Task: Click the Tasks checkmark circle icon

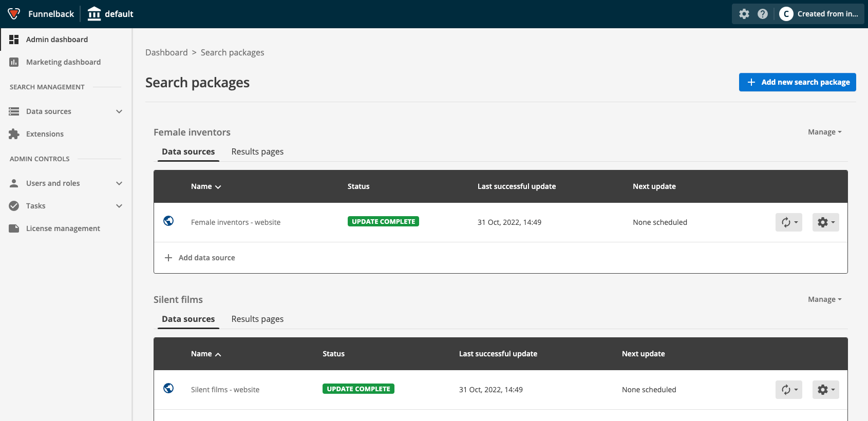Action: click(14, 206)
